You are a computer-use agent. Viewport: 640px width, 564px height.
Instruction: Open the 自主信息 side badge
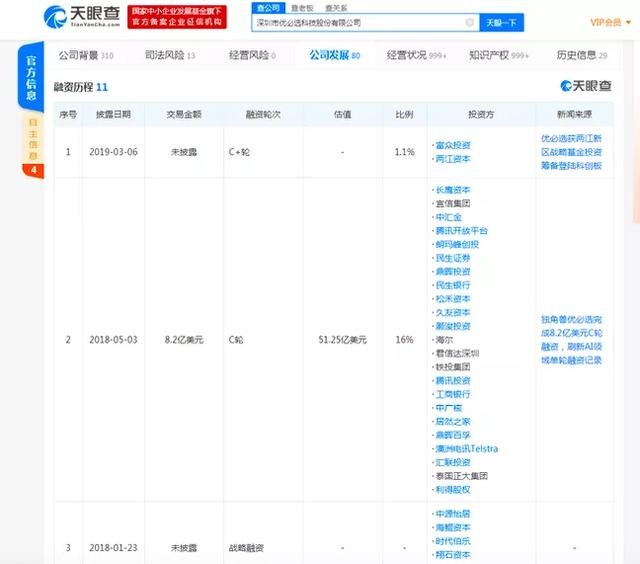click(33, 145)
